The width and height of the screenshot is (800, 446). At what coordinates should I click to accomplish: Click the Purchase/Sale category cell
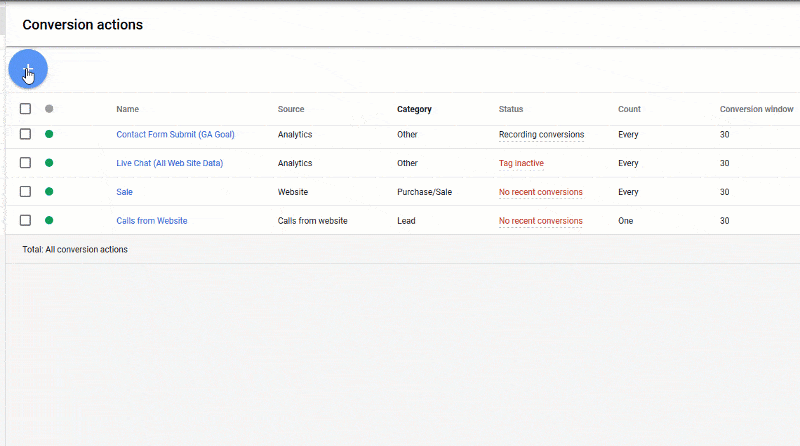click(x=424, y=192)
